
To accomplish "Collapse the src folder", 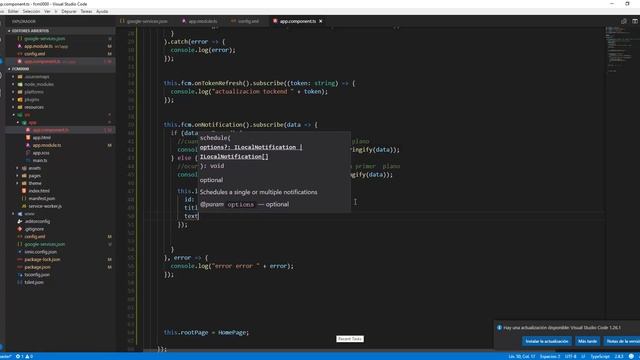I will (x=27, y=115).
